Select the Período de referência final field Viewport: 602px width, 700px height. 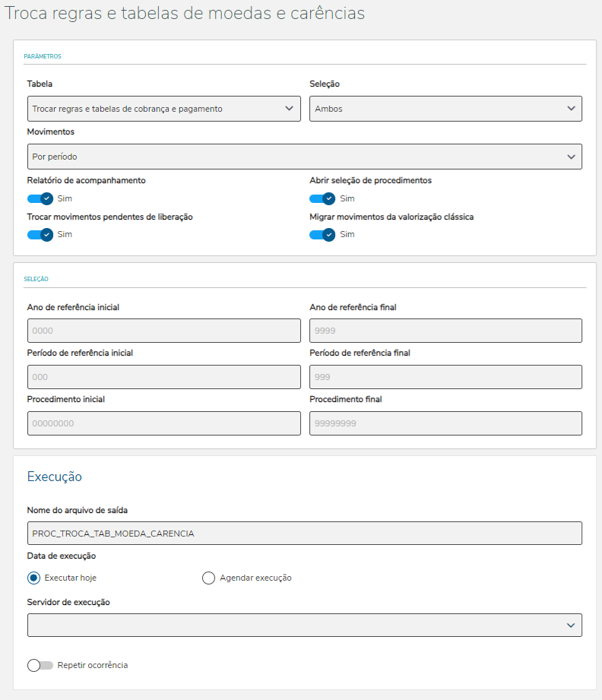pyautogui.click(x=445, y=377)
